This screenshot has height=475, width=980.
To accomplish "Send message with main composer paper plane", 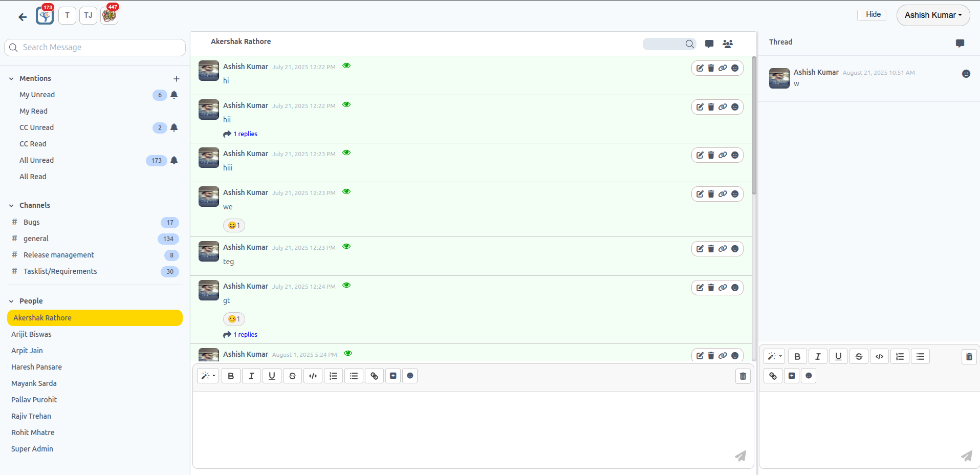I will (741, 456).
